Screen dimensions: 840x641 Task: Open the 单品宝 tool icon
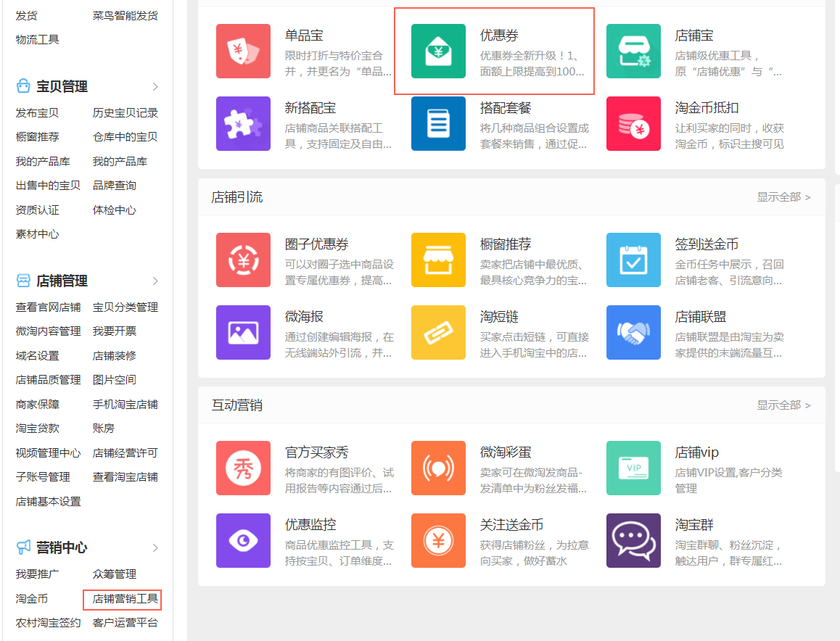pos(243,51)
